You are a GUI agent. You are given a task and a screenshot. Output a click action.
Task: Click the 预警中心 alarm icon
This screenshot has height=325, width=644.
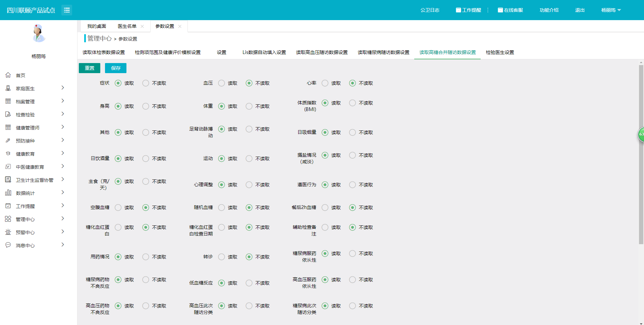8,232
